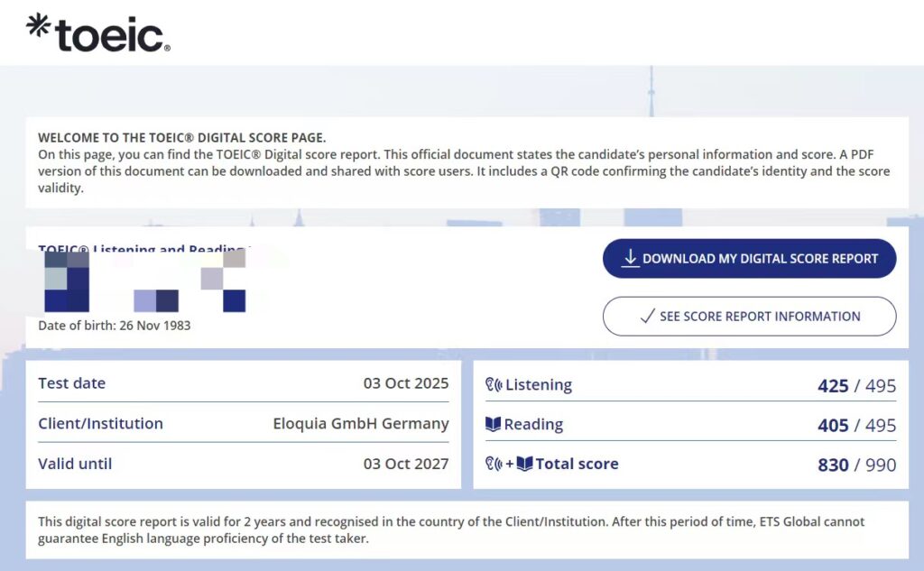Click the Total score 830 / 990

[x=856, y=465]
